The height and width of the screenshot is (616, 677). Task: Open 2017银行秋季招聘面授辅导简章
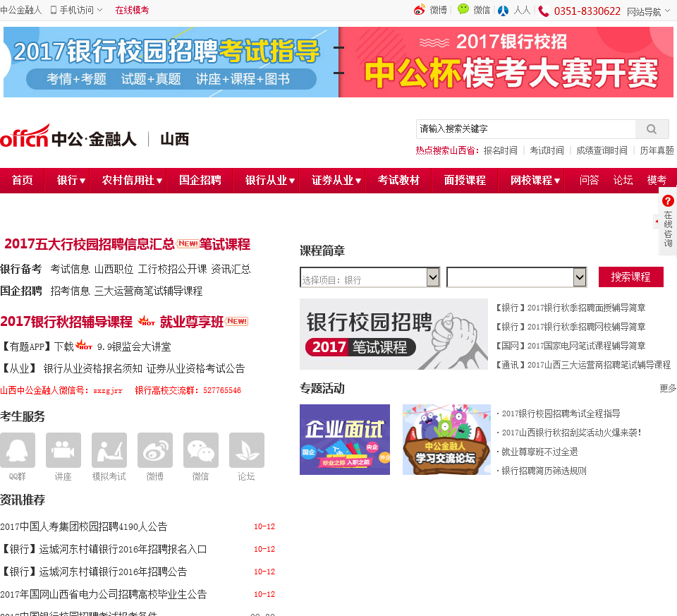point(571,308)
